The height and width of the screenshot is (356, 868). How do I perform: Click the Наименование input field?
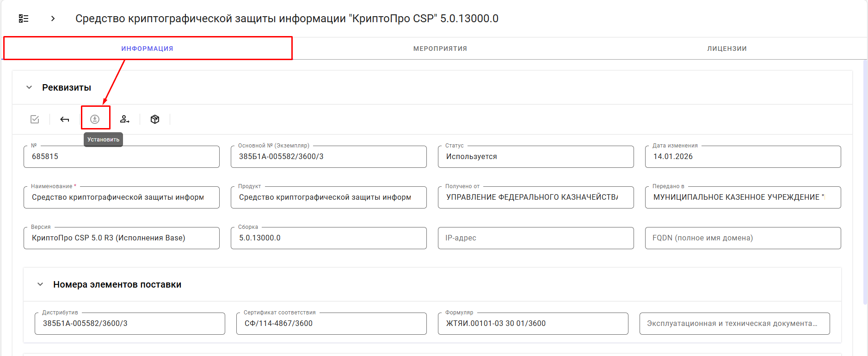point(121,197)
